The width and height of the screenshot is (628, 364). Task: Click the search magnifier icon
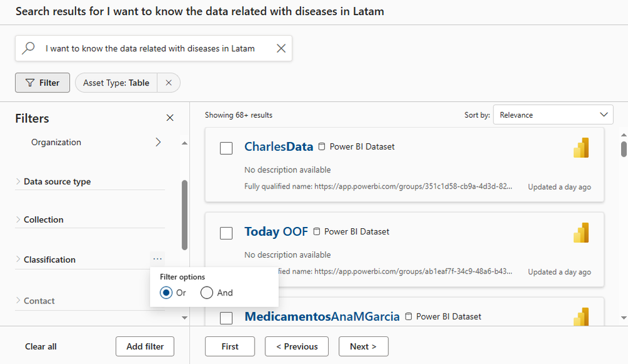[x=28, y=48]
